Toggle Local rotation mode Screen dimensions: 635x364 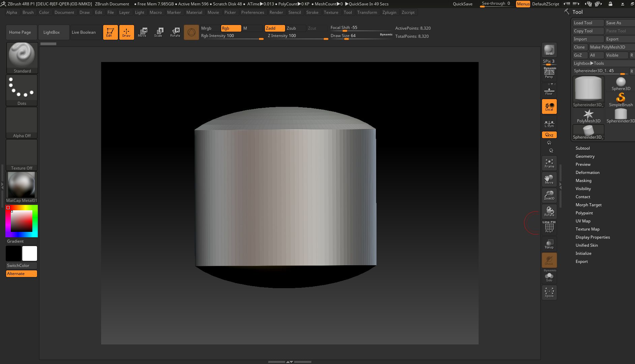tap(549, 107)
